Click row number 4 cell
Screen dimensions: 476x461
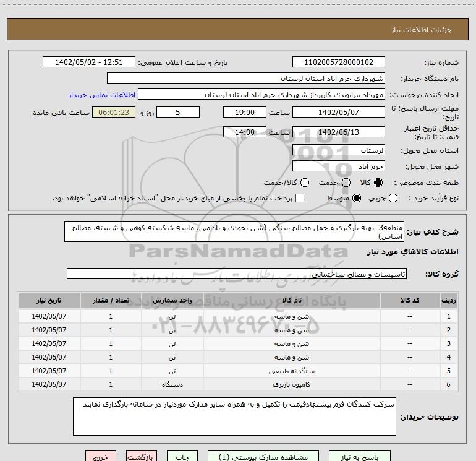click(x=449, y=358)
